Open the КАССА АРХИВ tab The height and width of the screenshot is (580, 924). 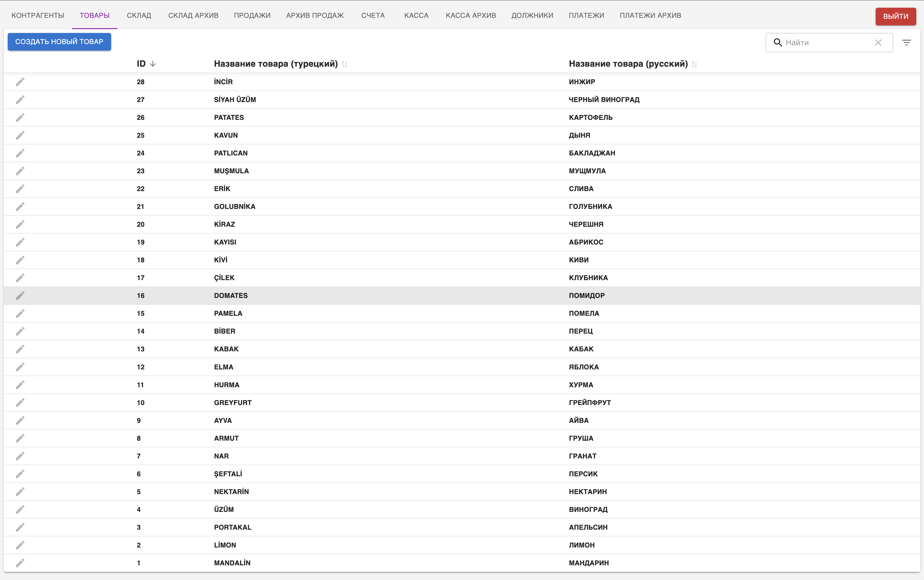pyautogui.click(x=471, y=15)
